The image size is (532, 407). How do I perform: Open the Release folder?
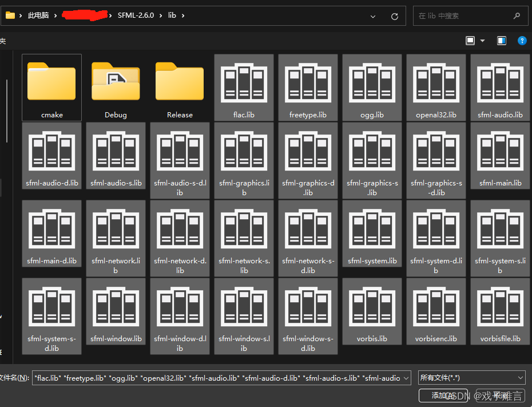pos(180,88)
